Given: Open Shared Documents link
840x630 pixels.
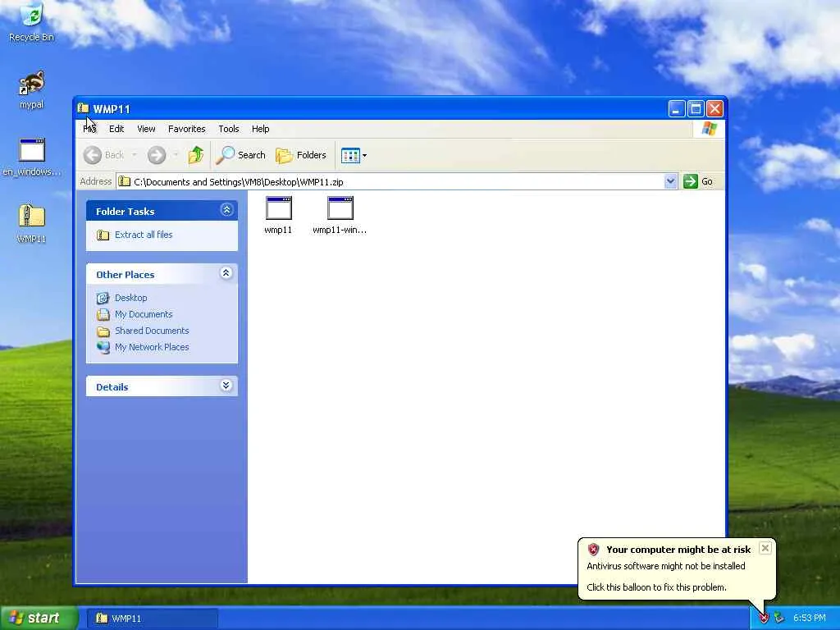Looking at the screenshot, I should click(152, 331).
